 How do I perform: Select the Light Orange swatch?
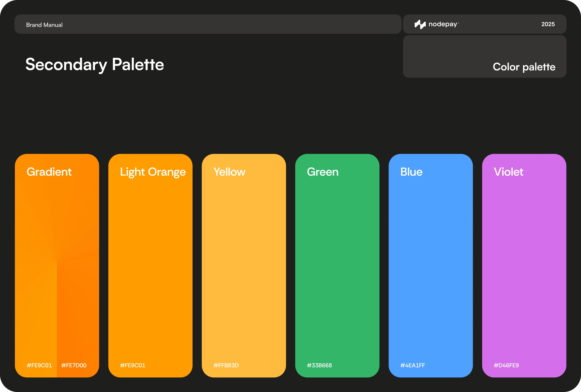point(150,265)
